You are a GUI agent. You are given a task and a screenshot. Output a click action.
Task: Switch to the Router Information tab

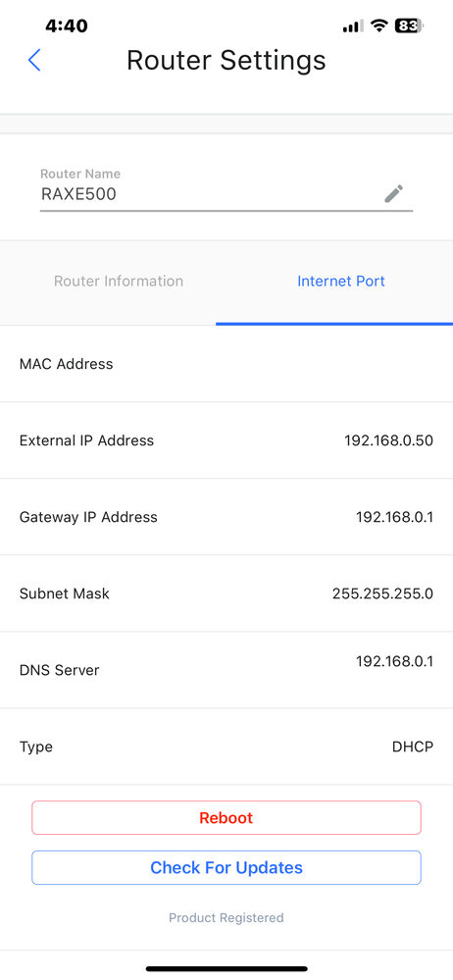(119, 282)
